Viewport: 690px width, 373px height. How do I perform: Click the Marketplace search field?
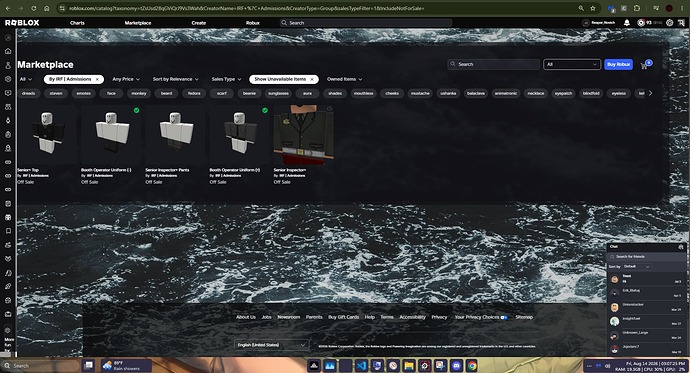tap(494, 64)
